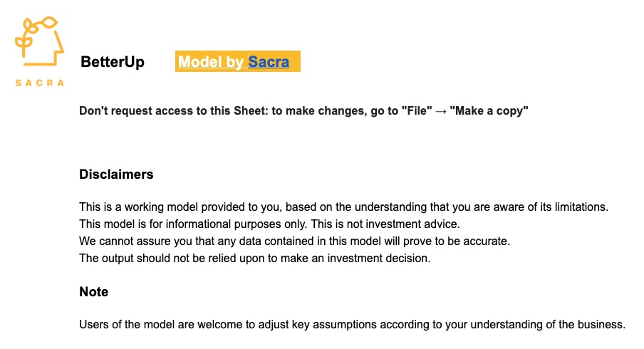Select the line starting This is a working model
Viewport: 644px width, 349px height.
pyautogui.click(x=344, y=207)
